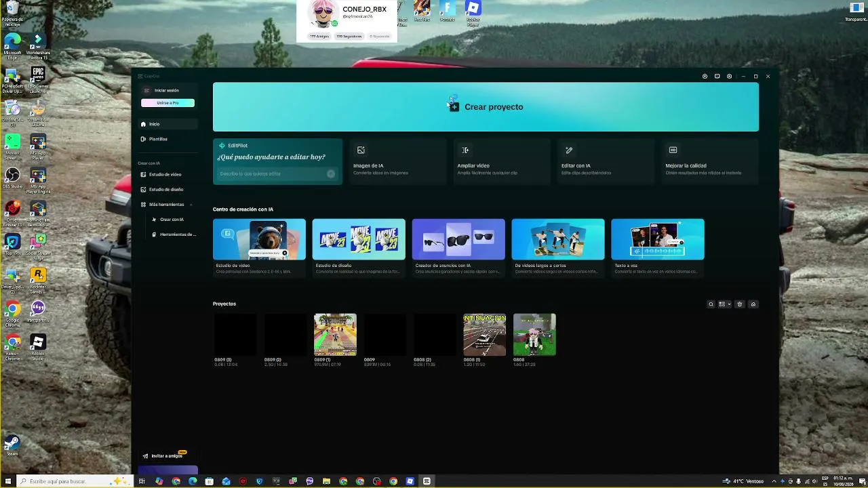Click the Papelera de reciclaje desktop icon
Image resolution: width=868 pixels, height=488 pixels.
click(x=12, y=12)
